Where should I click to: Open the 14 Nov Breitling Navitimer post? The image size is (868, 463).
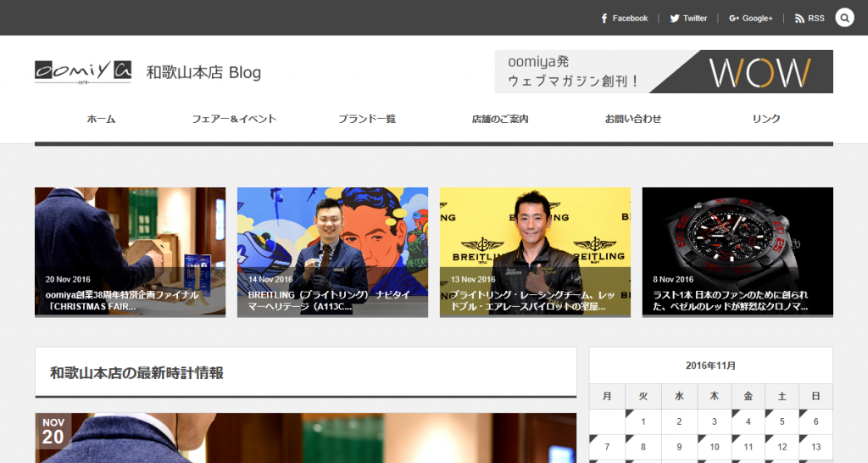tap(332, 252)
